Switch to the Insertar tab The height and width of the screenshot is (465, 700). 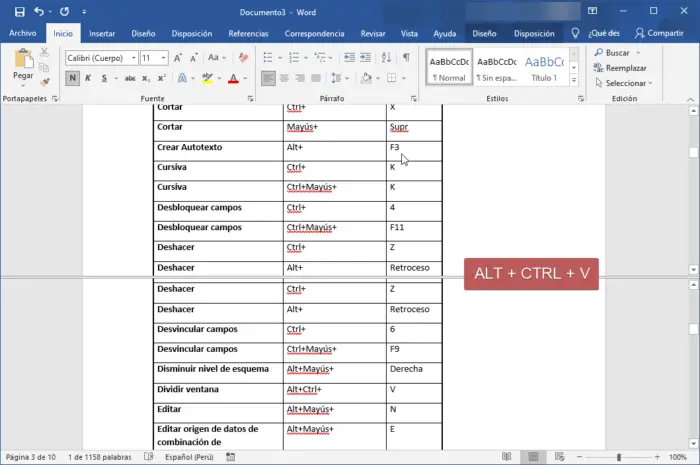click(x=102, y=33)
